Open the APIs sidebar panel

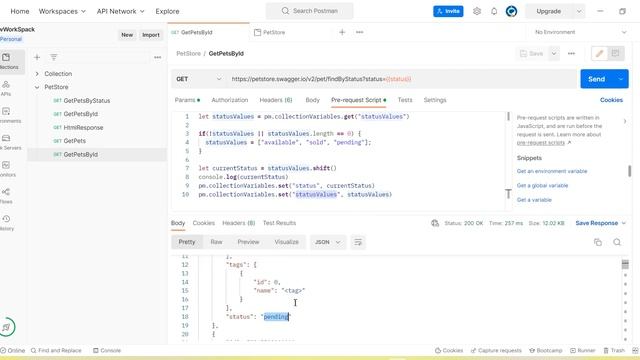[6, 88]
